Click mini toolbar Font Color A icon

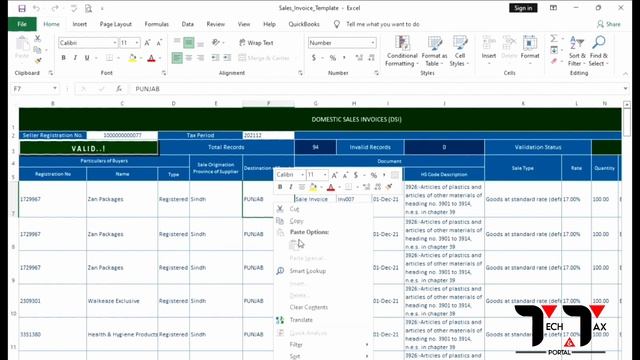331,187
